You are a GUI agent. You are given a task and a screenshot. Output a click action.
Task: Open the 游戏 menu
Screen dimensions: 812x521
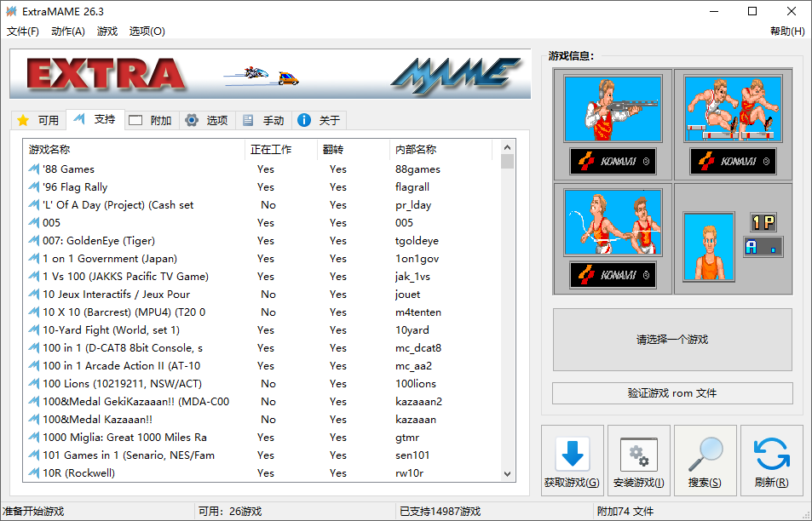tap(107, 31)
